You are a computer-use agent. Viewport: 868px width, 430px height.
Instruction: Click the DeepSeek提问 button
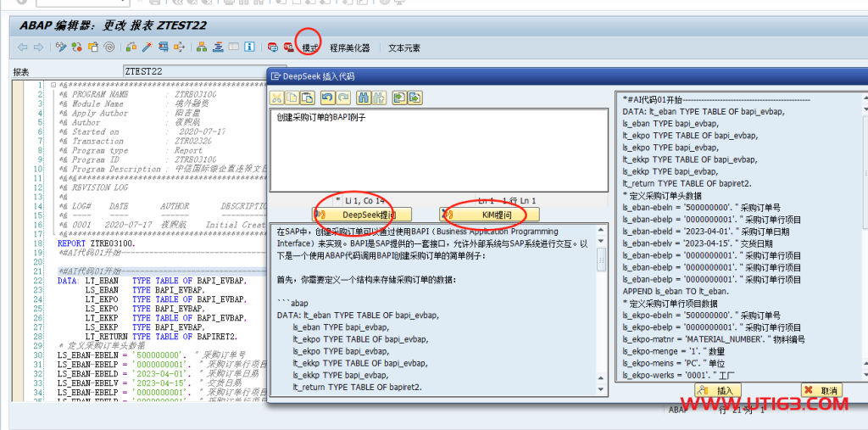tap(362, 215)
